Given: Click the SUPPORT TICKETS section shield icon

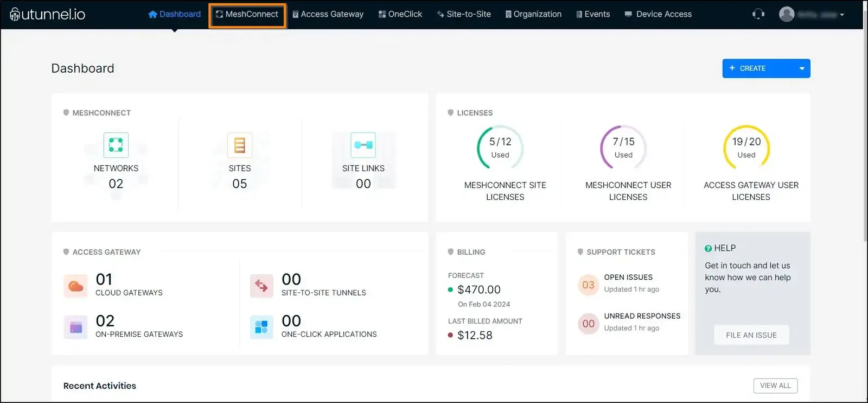Looking at the screenshot, I should 580,251.
